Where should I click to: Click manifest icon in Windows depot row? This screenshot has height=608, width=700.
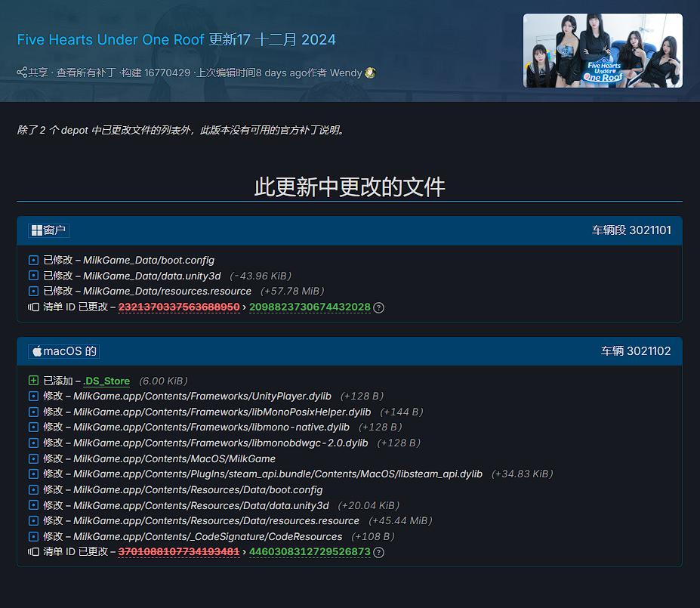33,307
